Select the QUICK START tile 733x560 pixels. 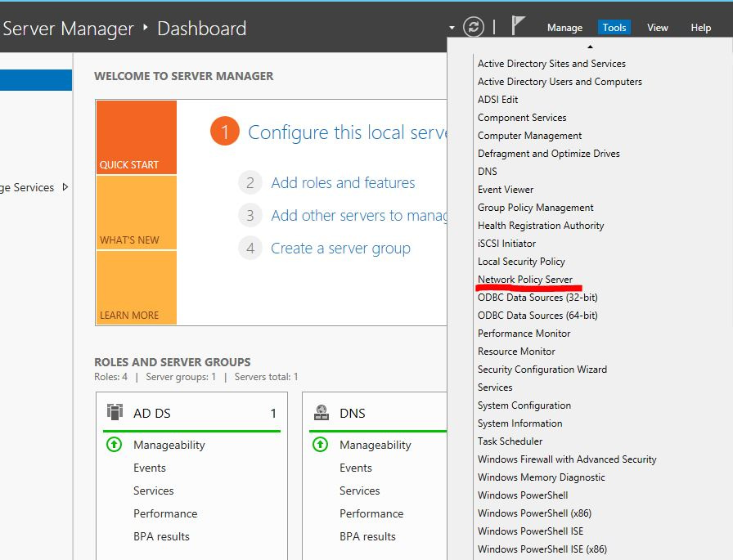tap(136, 137)
